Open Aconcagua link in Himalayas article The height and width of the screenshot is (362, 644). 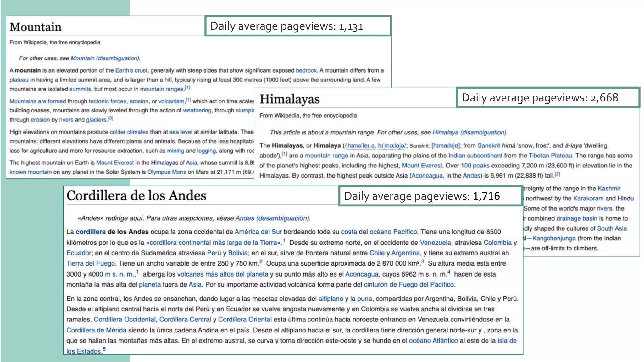tap(427, 176)
